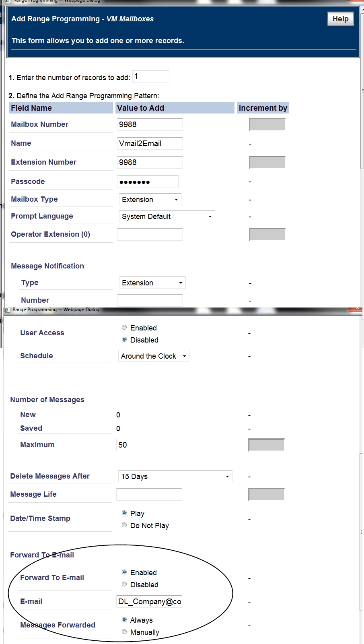Click the Message Life Increment by field
Screen dimensions: 364x644
[266, 494]
